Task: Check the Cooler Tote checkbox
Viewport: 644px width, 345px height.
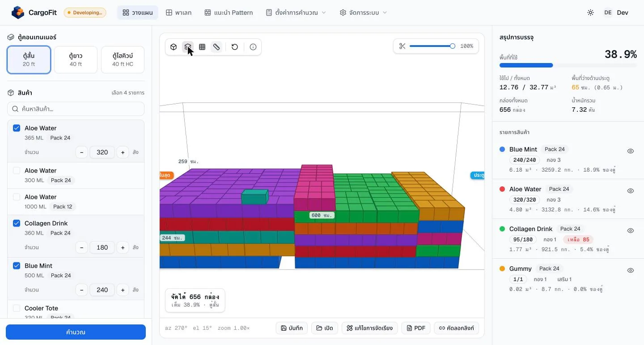Action: click(x=17, y=308)
